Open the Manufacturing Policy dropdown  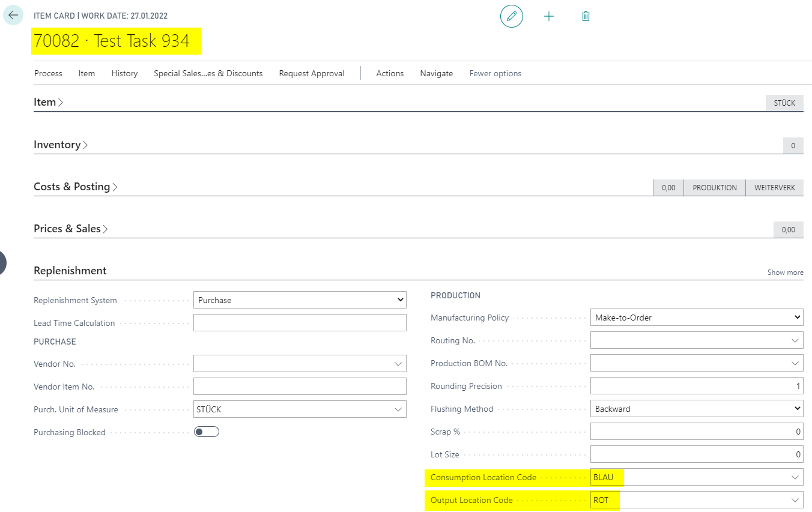[697, 318]
